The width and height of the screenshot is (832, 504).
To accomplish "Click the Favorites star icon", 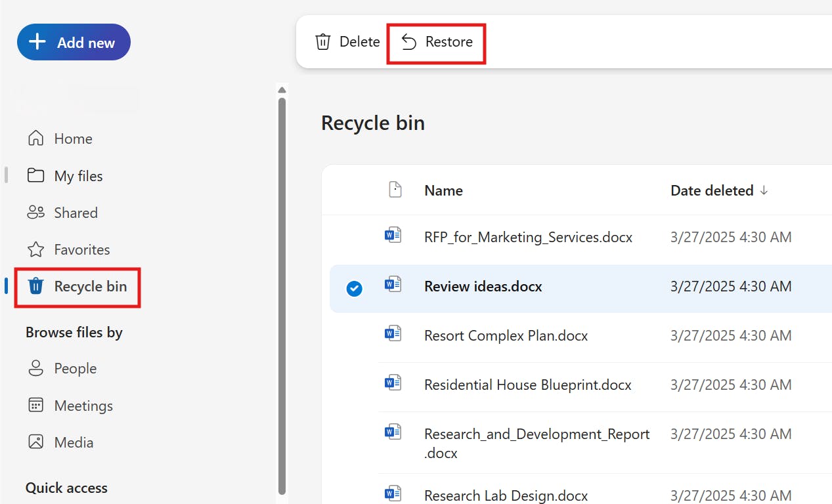I will (35, 249).
